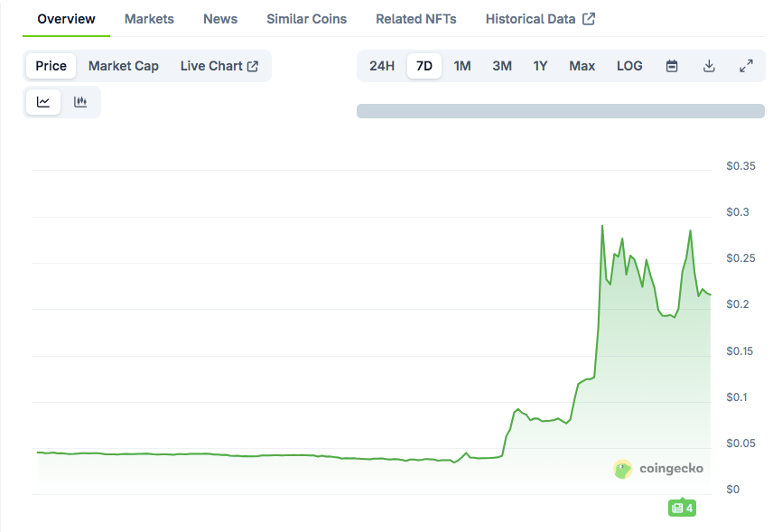This screenshot has height=532, width=782.
Task: Click the $0.35 price axis label
Action: pyautogui.click(x=740, y=166)
